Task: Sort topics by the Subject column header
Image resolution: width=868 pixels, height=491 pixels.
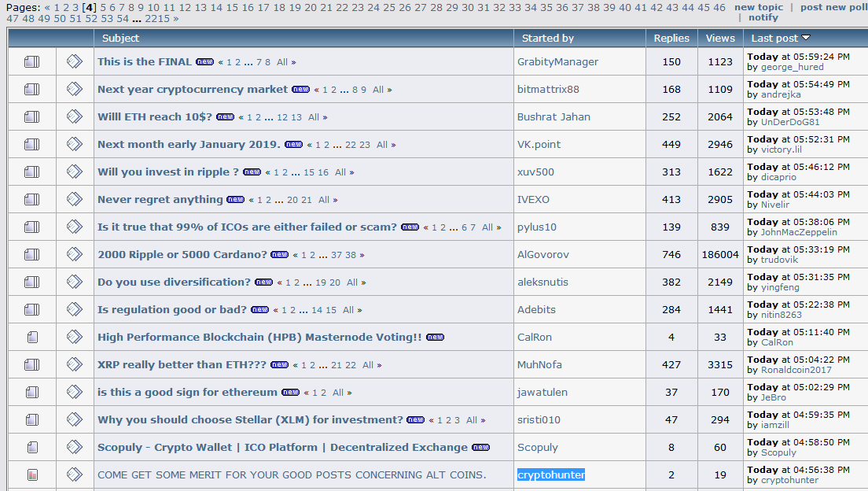Action: [x=120, y=39]
